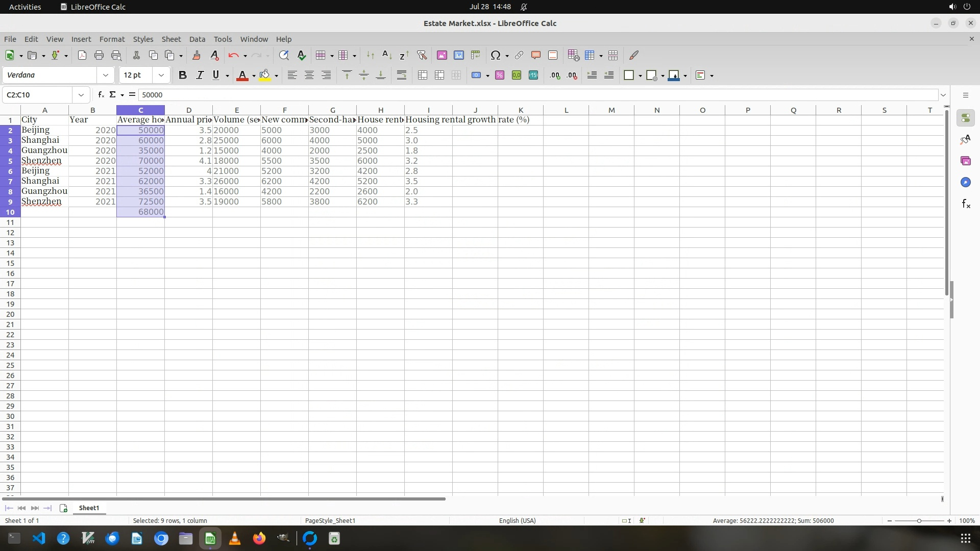Toggle Wrap Text for cells
This screenshot has height=551, width=980.
402,76
